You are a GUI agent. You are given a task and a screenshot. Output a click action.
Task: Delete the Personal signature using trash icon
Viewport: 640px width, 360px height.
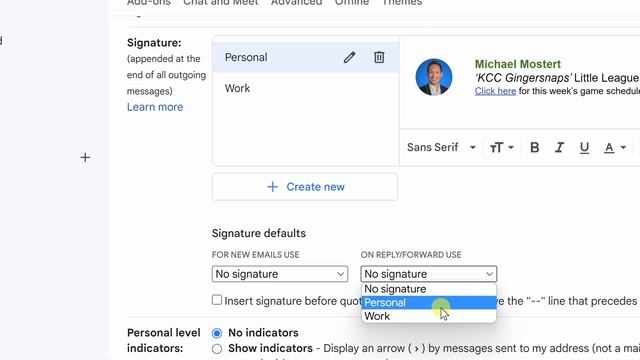point(379,57)
